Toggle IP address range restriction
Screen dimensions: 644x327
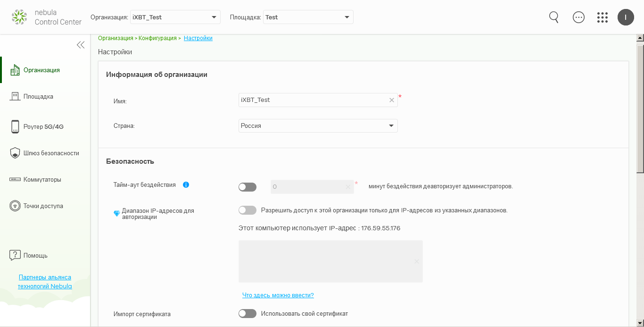[x=247, y=210]
